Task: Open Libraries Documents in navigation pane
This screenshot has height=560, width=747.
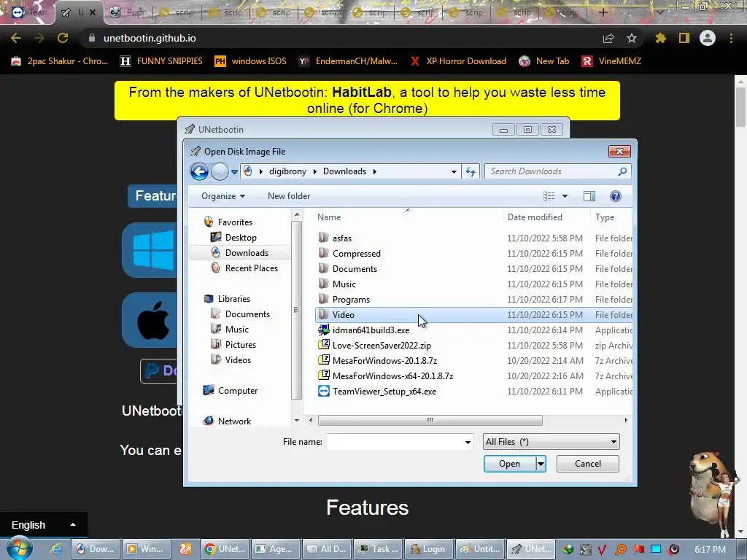Action: point(241,314)
